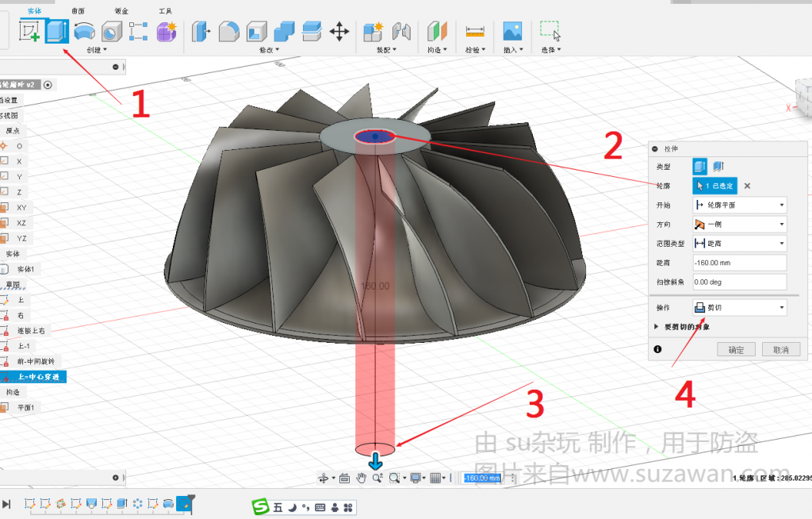This screenshot has width=812, height=519.
Task: Open Sogou soft keyboard icon
Action: point(320,508)
